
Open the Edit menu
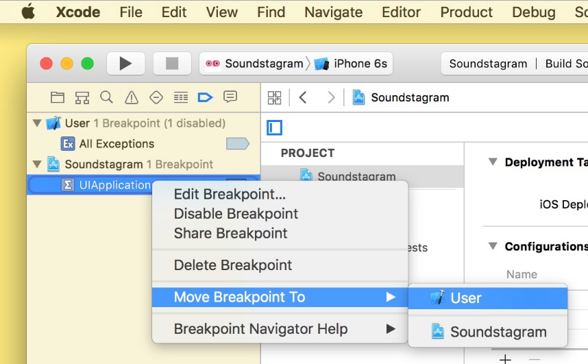pos(174,12)
